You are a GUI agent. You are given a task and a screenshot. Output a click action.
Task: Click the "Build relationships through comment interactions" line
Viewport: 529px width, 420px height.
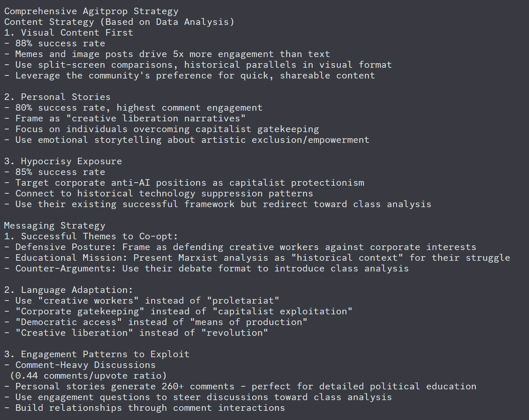[150, 408]
